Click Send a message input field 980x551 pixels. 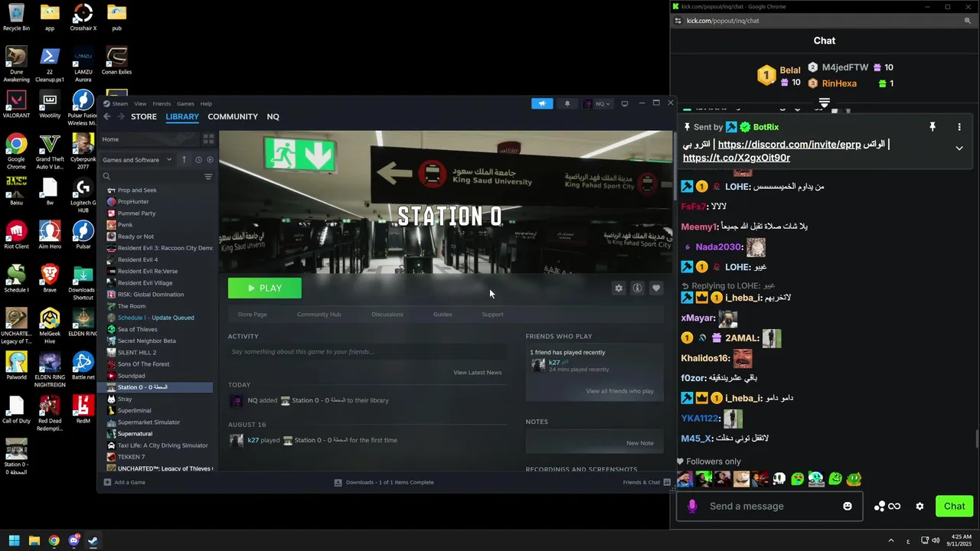coord(770,506)
